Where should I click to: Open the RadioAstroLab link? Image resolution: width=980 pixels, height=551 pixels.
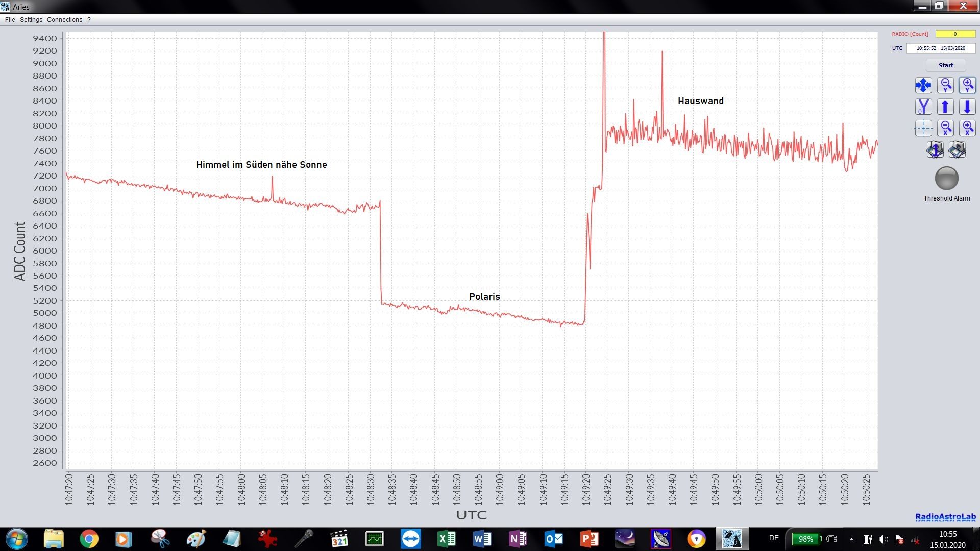pos(945,517)
